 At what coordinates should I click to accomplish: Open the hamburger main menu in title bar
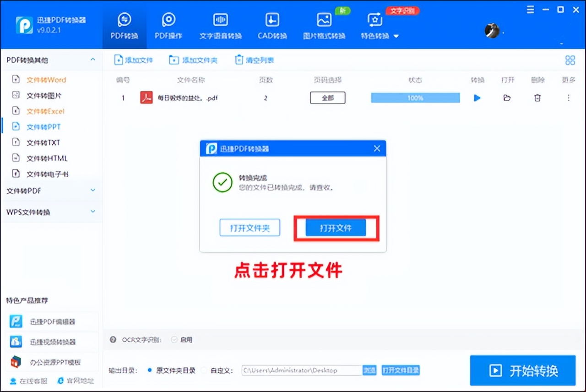point(531,10)
